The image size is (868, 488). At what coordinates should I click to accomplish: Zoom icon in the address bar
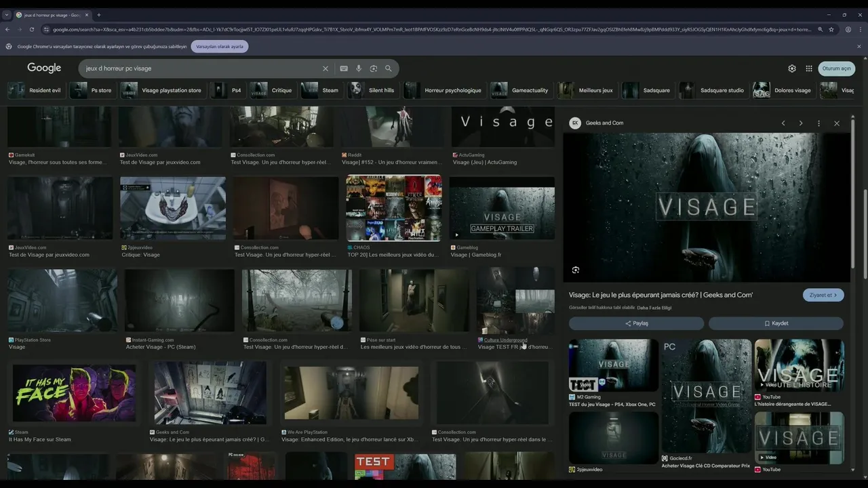tap(821, 29)
